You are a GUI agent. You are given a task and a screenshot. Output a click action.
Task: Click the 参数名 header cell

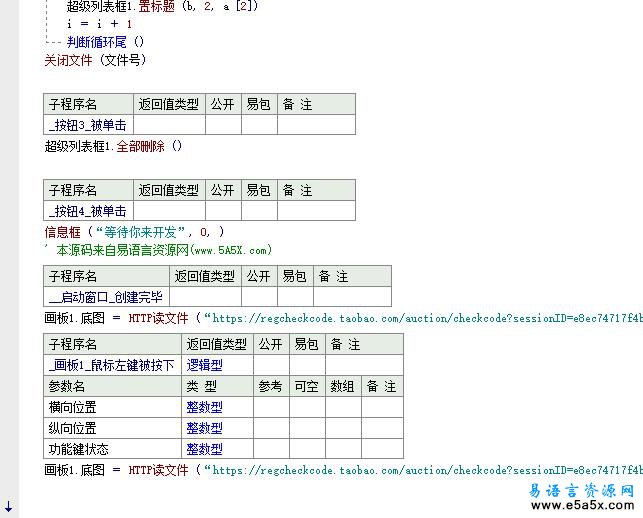pos(112,386)
